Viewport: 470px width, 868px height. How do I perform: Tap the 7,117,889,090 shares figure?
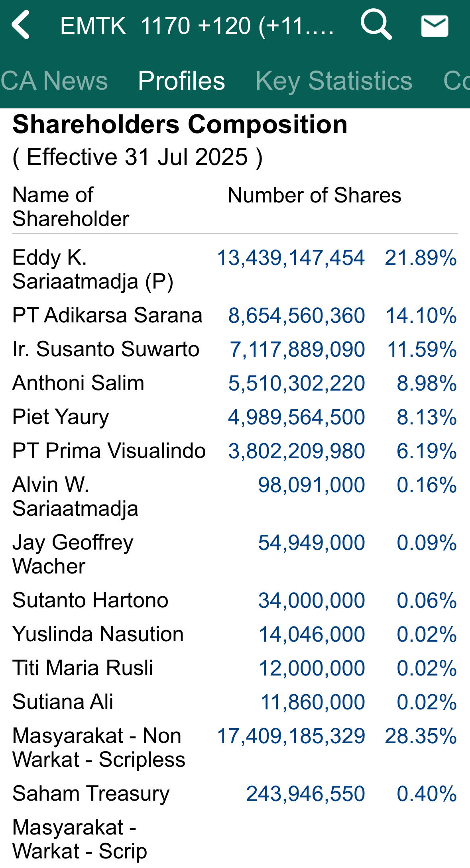(297, 349)
